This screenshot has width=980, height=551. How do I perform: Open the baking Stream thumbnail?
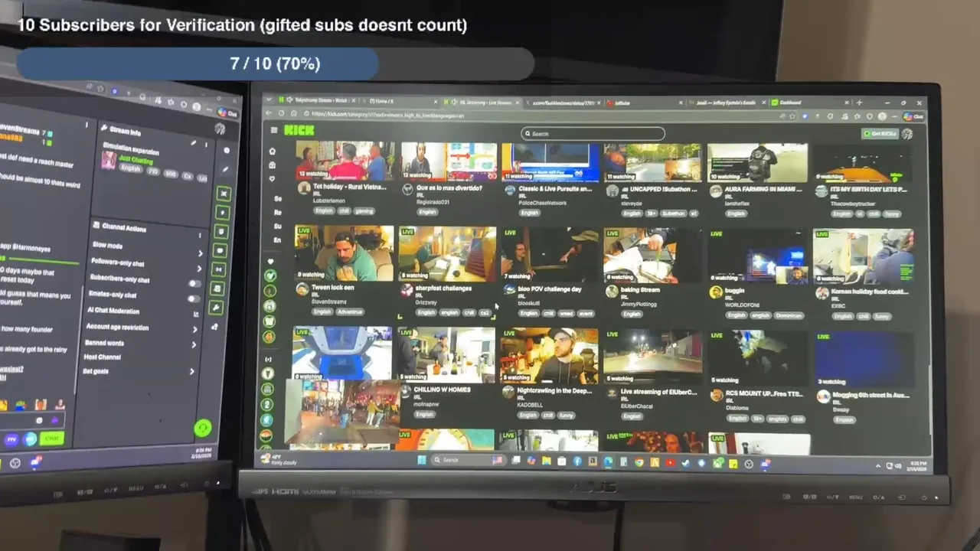pos(652,256)
